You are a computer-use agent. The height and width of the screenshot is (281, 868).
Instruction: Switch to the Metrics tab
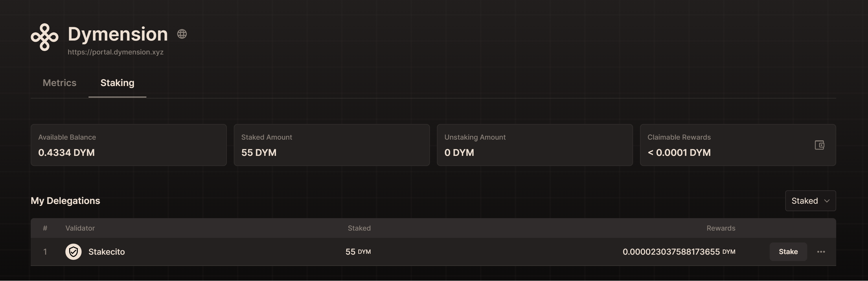tap(60, 83)
